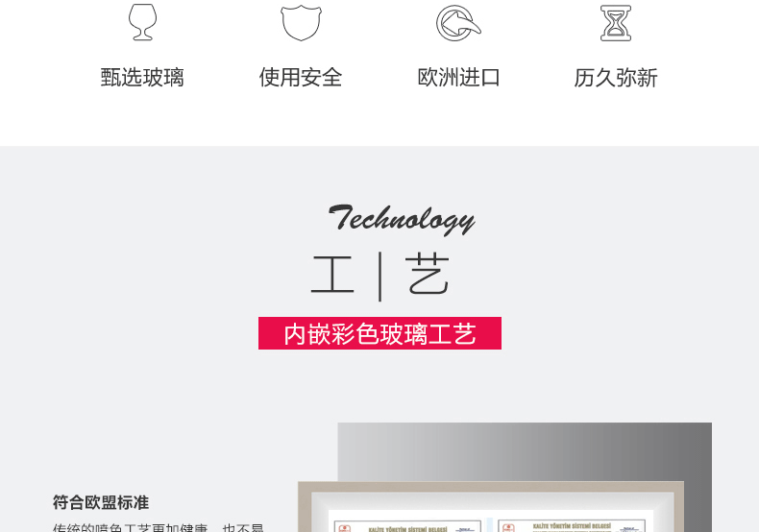
Task: Tap the 甄选玻璃 label
Action: point(142,78)
